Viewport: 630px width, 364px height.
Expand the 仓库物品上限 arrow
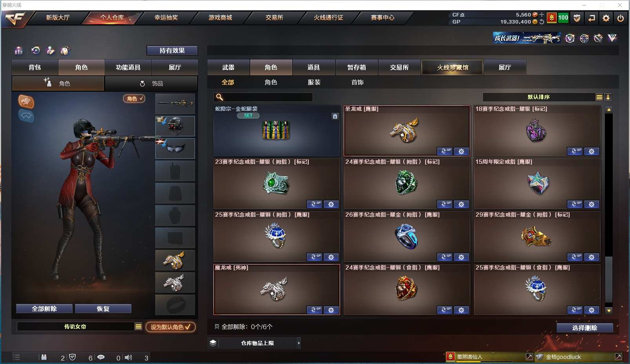point(299,343)
